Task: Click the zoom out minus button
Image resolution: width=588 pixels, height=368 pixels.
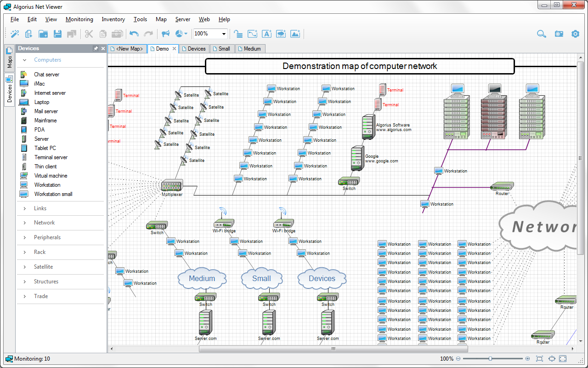Action: 458,359
